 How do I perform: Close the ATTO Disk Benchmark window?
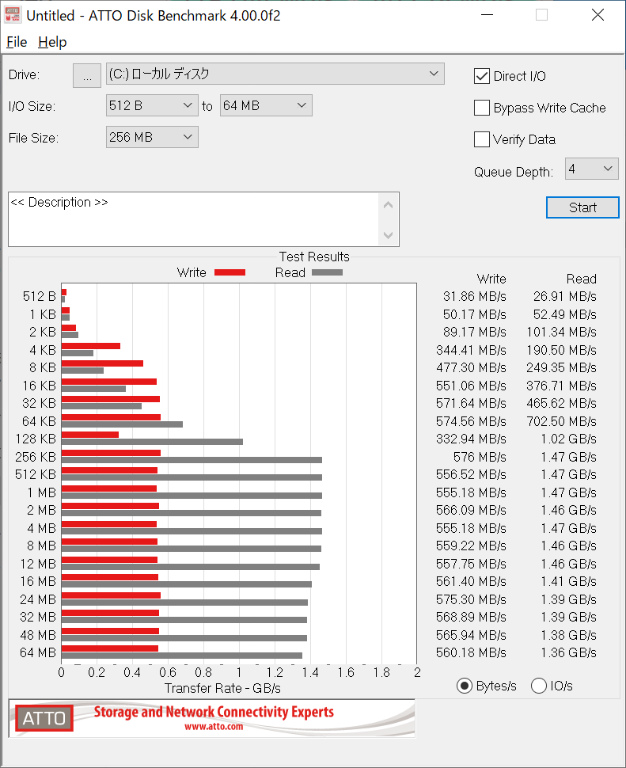click(598, 15)
